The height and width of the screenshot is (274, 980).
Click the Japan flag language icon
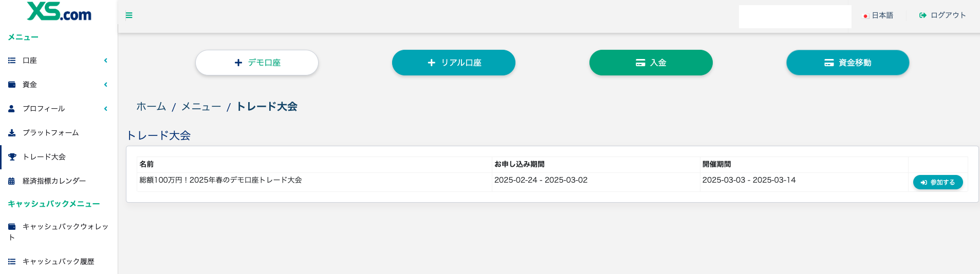click(865, 16)
